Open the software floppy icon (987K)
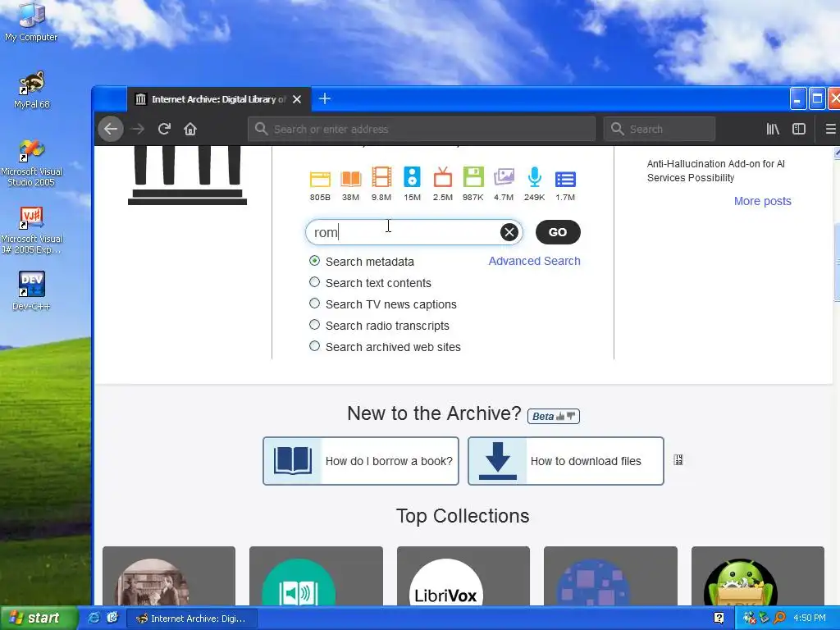The image size is (840, 630). click(473, 177)
